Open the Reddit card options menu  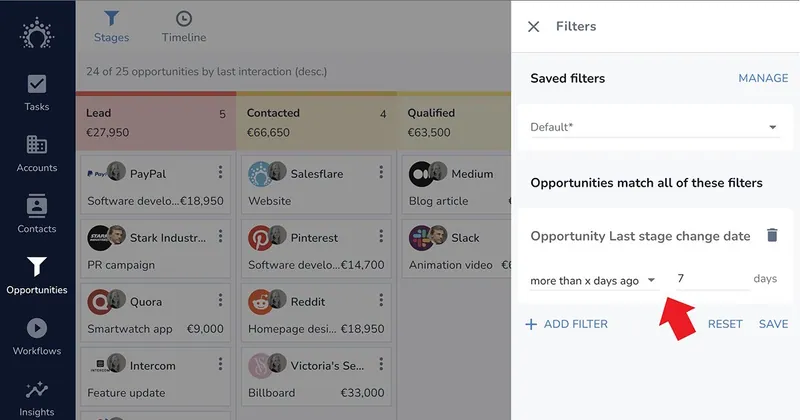coord(381,300)
